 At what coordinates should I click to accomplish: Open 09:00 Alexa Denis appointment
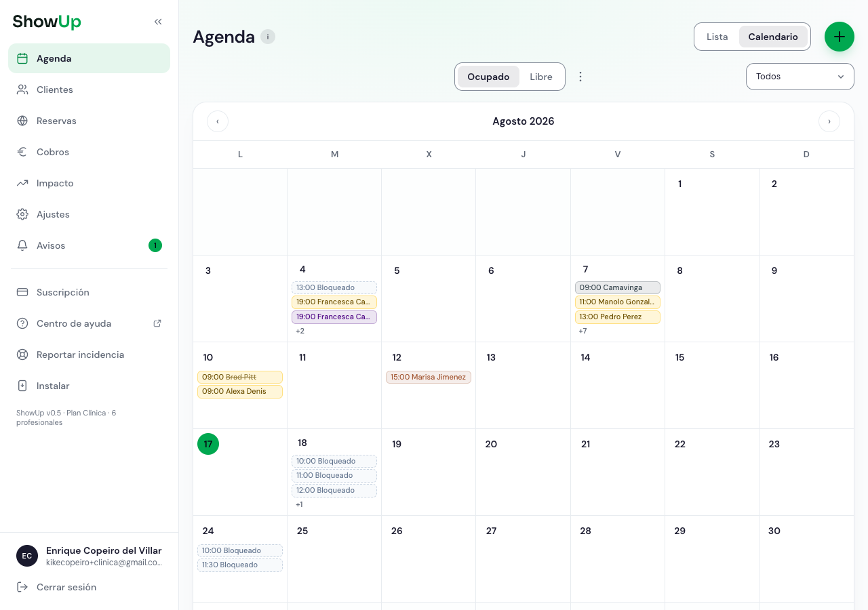[x=240, y=391]
